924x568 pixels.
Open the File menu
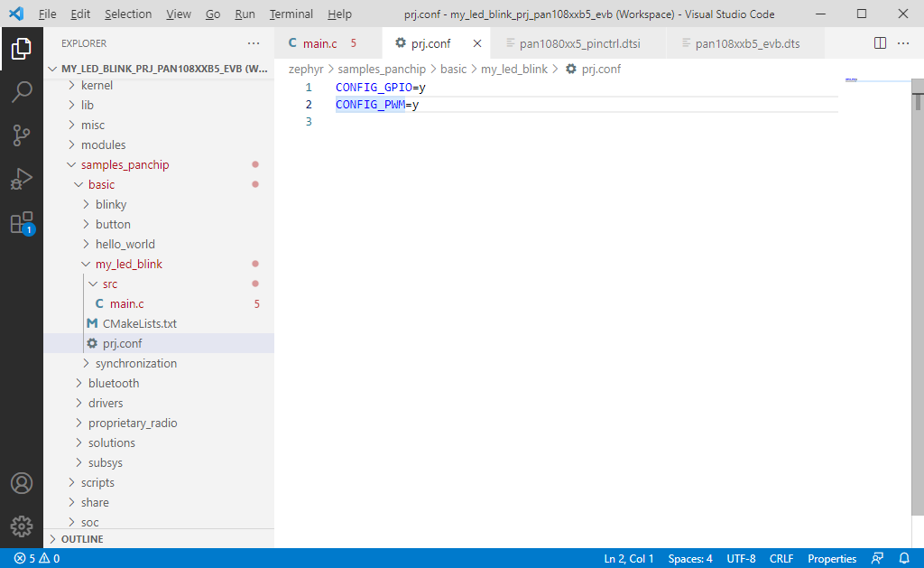pyautogui.click(x=47, y=14)
